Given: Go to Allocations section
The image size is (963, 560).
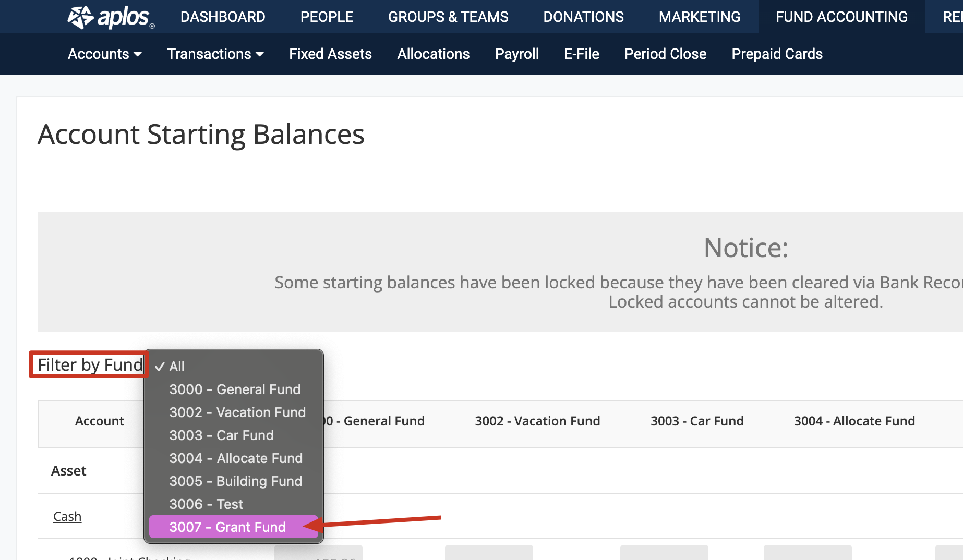Looking at the screenshot, I should (x=433, y=54).
